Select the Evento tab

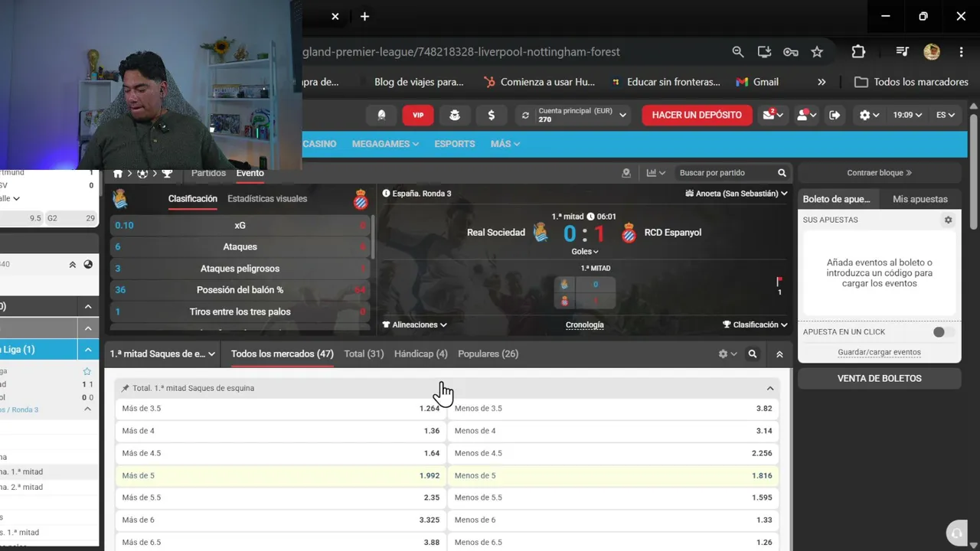(250, 173)
